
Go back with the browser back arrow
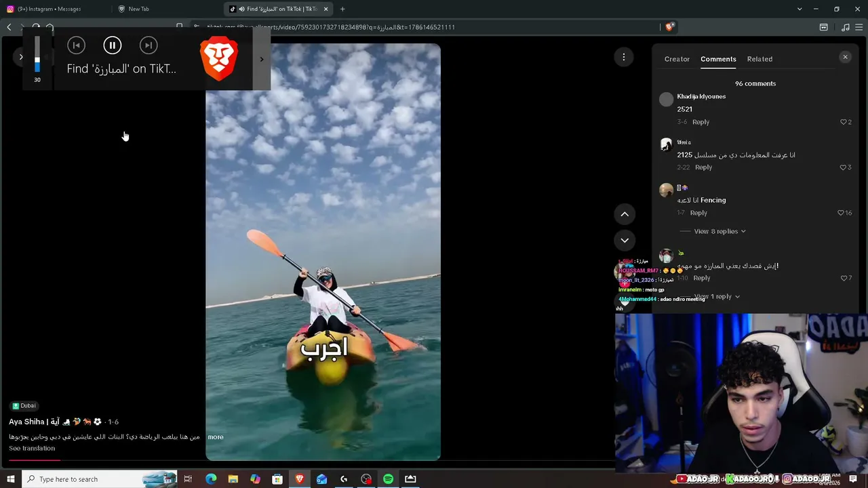coord(9,27)
